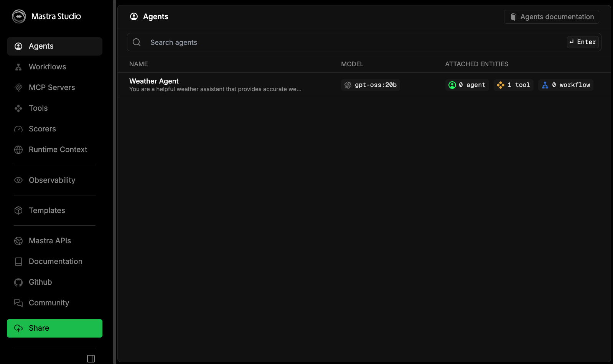
Task: Collapse sidebar with the panel toggle icon
Action: pyautogui.click(x=91, y=359)
